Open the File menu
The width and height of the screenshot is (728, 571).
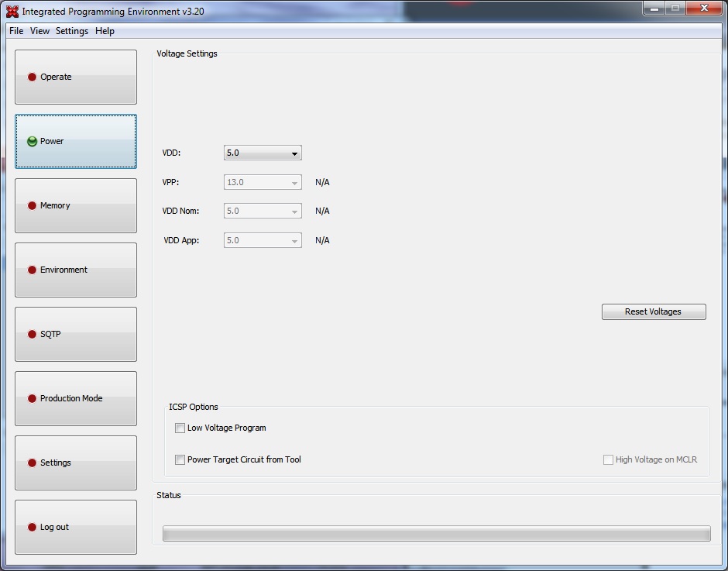[x=15, y=31]
